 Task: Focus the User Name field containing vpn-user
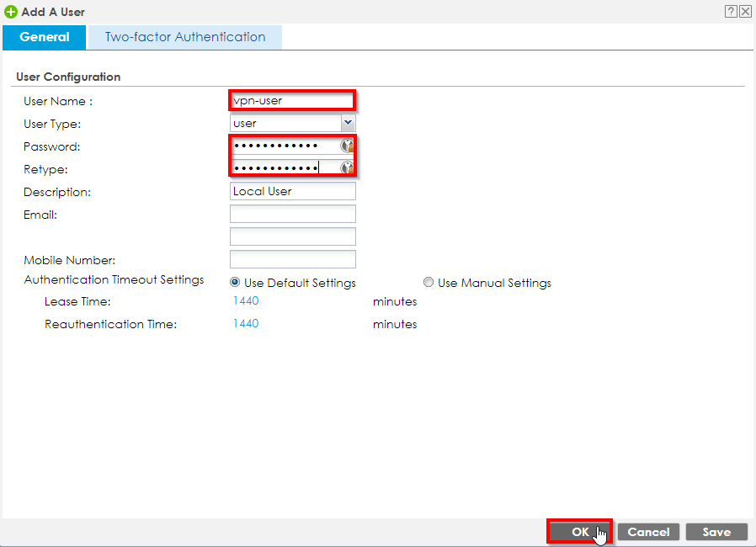[291, 100]
